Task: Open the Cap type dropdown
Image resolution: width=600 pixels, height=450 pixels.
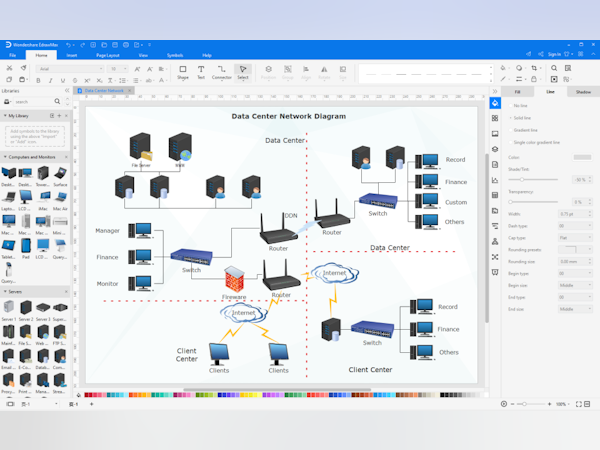Action: point(575,238)
